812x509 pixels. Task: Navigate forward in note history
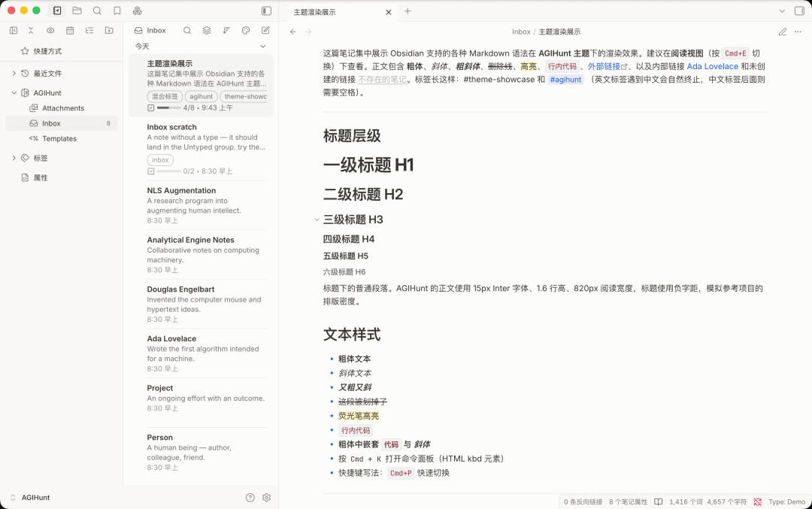(x=308, y=32)
